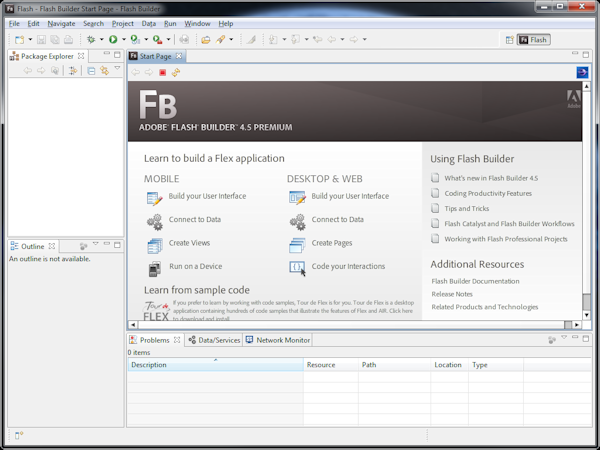Click the Collapse All icon in Package Explorer
The width and height of the screenshot is (600, 450).
[x=91, y=71]
